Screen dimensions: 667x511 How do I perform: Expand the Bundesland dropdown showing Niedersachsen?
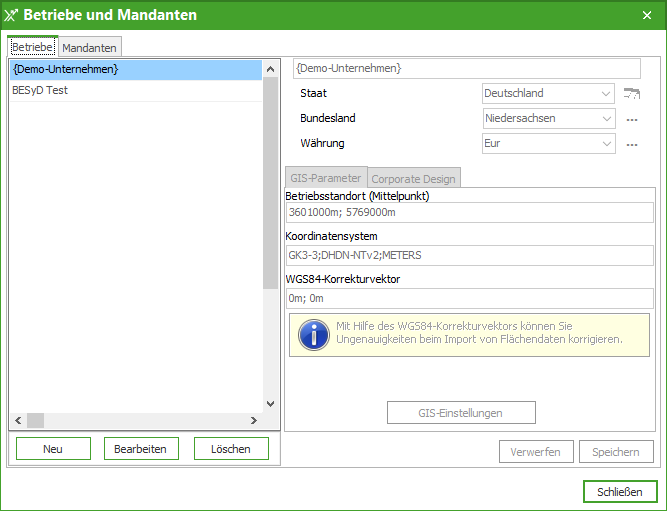(548, 118)
